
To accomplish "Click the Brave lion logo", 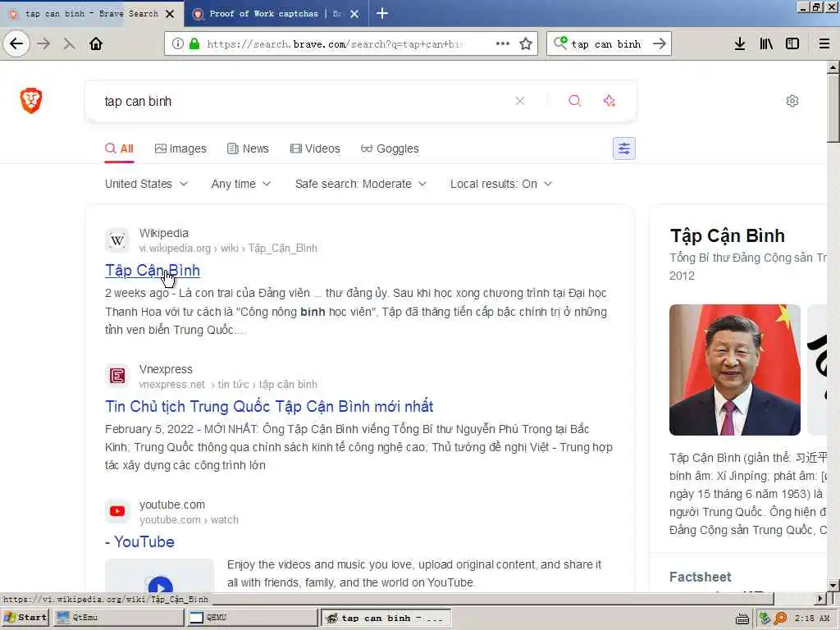I will click(31, 100).
